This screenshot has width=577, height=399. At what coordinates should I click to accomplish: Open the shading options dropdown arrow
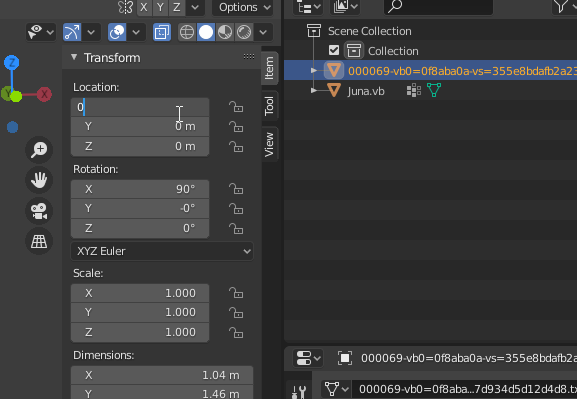coord(263,32)
